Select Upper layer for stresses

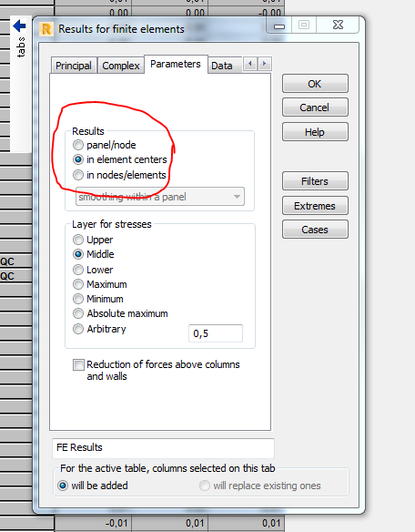coord(78,240)
